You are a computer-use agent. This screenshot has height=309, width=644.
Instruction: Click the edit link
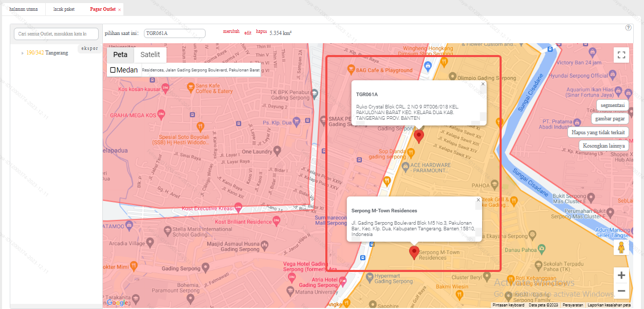(248, 32)
